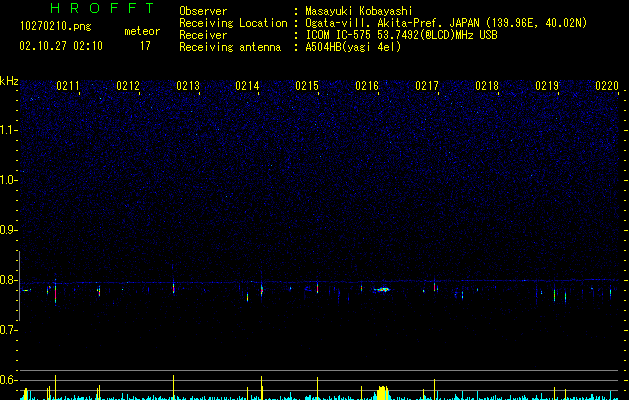The image size is (629, 400).
Task: Click the long meteor echo after 0216
Action: (x=381, y=289)
